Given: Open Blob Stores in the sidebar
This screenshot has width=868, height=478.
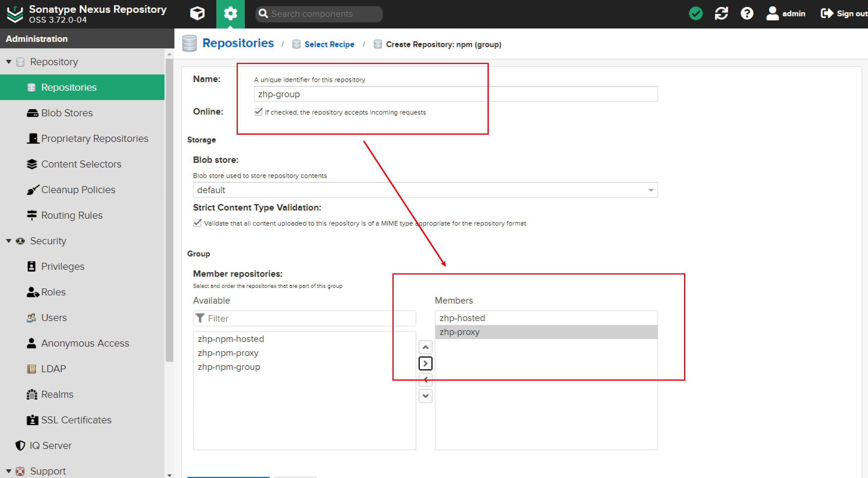Looking at the screenshot, I should click(67, 113).
